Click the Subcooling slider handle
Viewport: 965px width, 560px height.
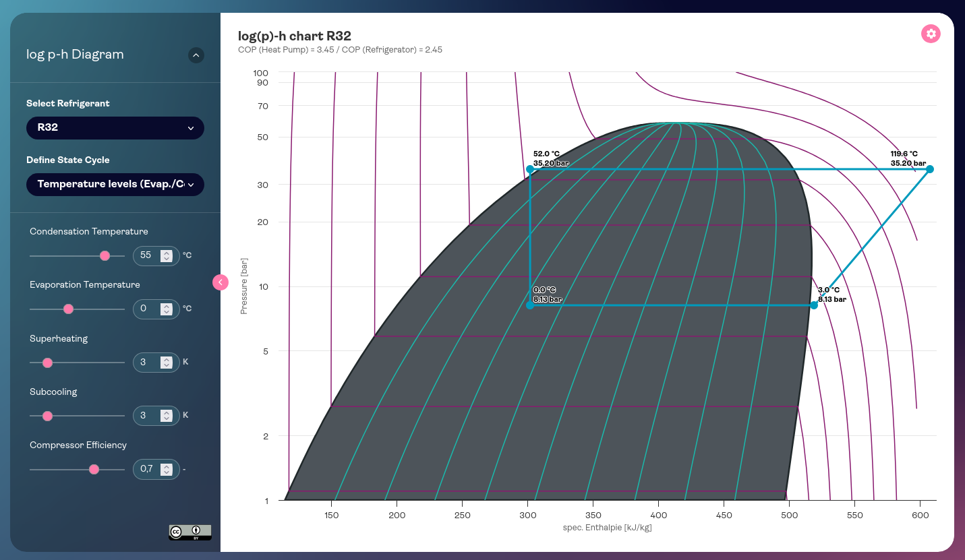tap(47, 416)
